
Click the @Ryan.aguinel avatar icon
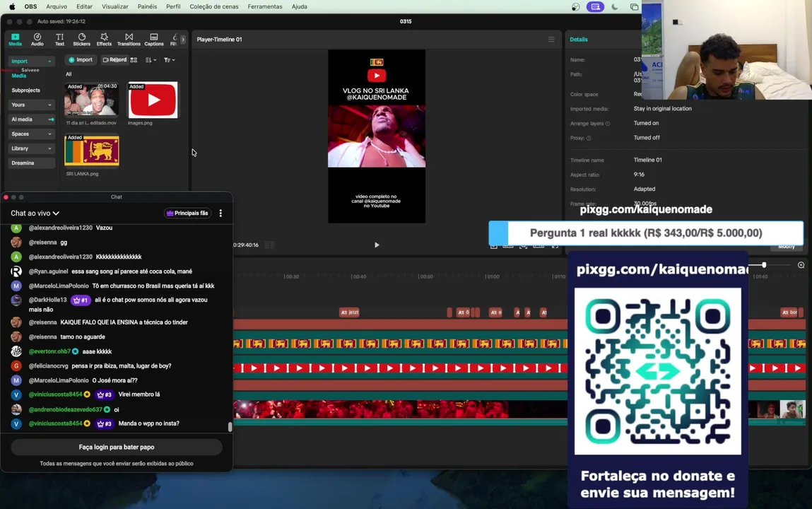tap(16, 271)
